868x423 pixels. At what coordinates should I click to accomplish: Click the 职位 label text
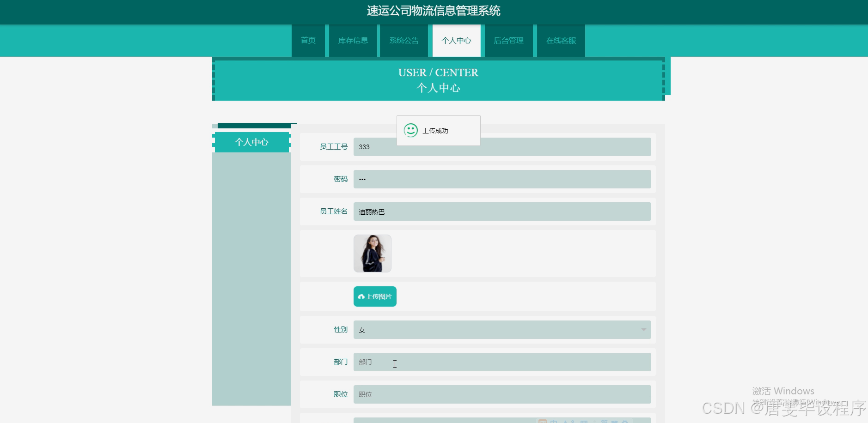coord(341,394)
